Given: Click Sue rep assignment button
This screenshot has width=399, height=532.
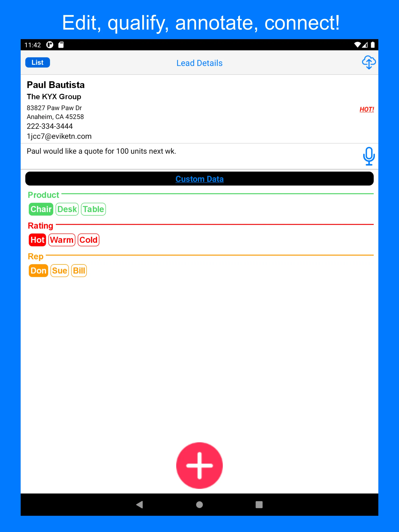Looking at the screenshot, I should (59, 270).
